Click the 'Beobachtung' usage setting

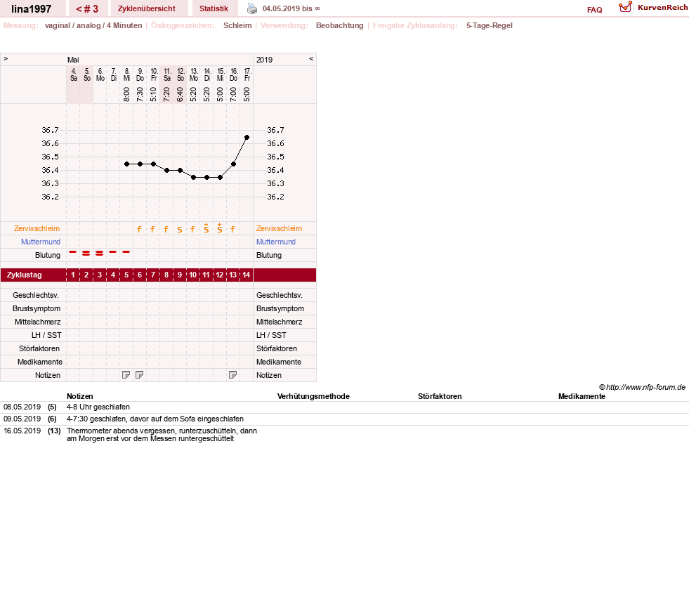pos(340,25)
